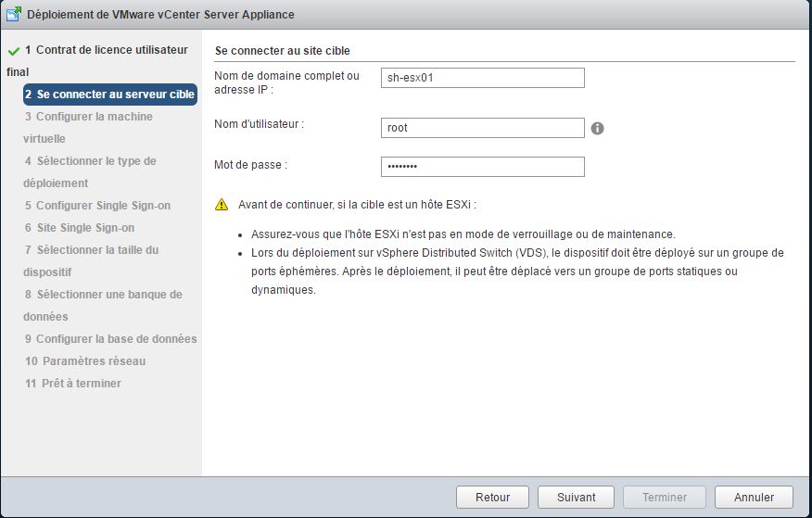The height and width of the screenshot is (518, 812).
Task: Click the text Avant de continuer, si la cible
Action: (x=357, y=205)
